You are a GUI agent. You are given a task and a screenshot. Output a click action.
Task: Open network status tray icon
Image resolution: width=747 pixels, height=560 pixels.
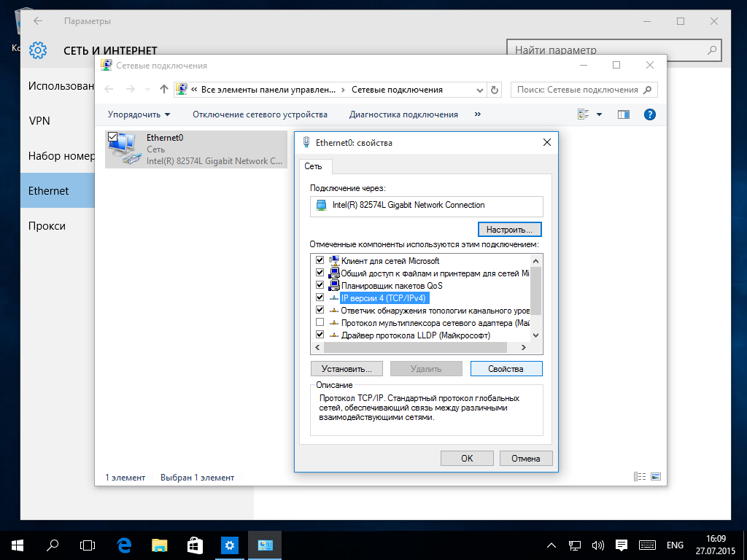click(x=575, y=545)
